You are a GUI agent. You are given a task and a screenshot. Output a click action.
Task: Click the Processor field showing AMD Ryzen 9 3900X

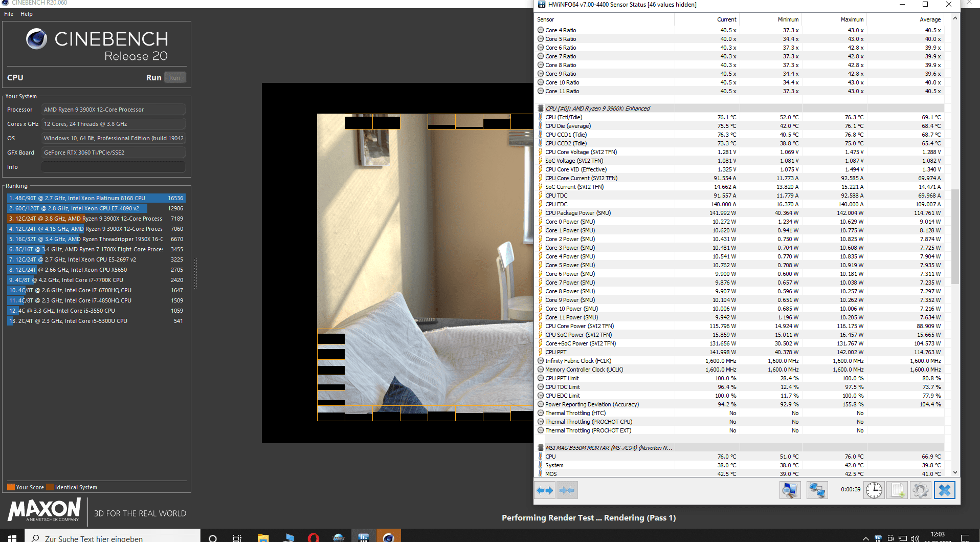[x=114, y=110]
